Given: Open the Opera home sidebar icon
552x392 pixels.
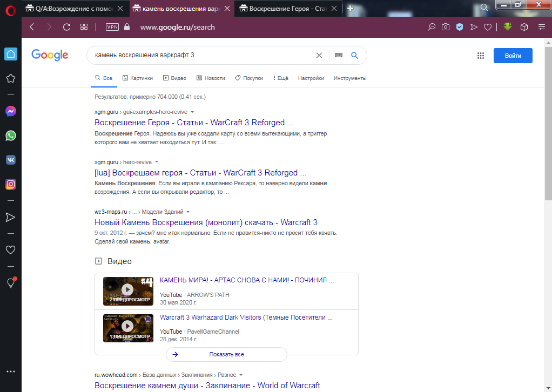Looking at the screenshot, I should pos(11,54).
